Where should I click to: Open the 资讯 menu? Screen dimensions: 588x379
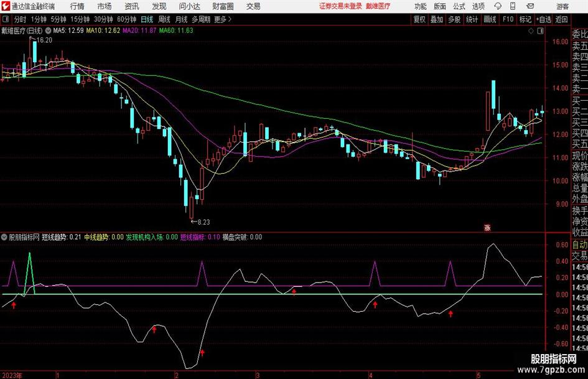132,6
